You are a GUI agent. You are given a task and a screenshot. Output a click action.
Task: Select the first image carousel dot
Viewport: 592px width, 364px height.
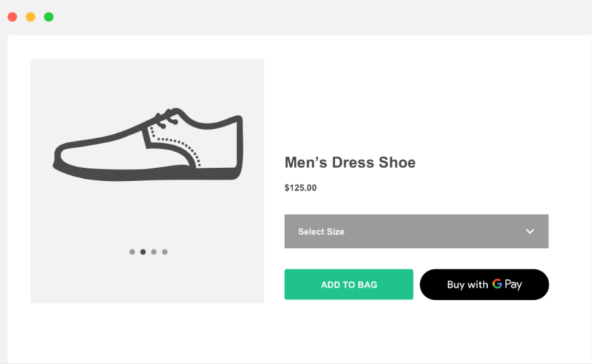pyautogui.click(x=132, y=251)
